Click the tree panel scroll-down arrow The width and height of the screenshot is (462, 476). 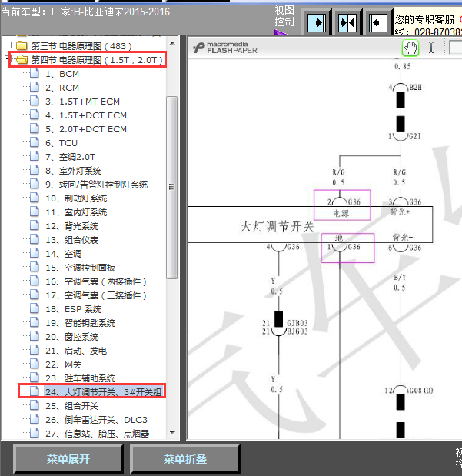point(172,433)
